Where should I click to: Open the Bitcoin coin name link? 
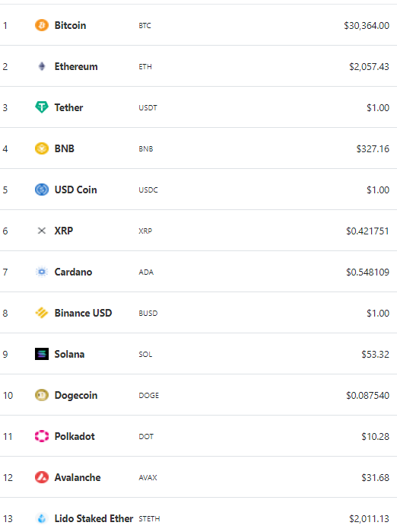(x=70, y=25)
